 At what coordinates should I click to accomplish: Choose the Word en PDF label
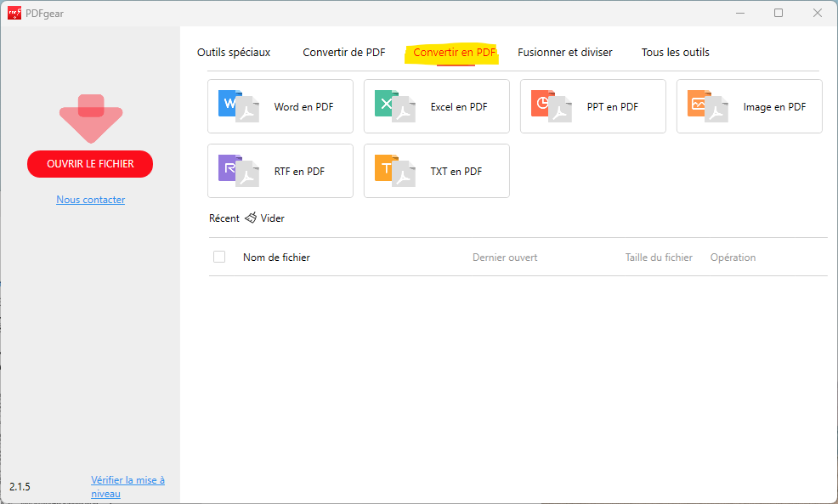[x=304, y=107]
